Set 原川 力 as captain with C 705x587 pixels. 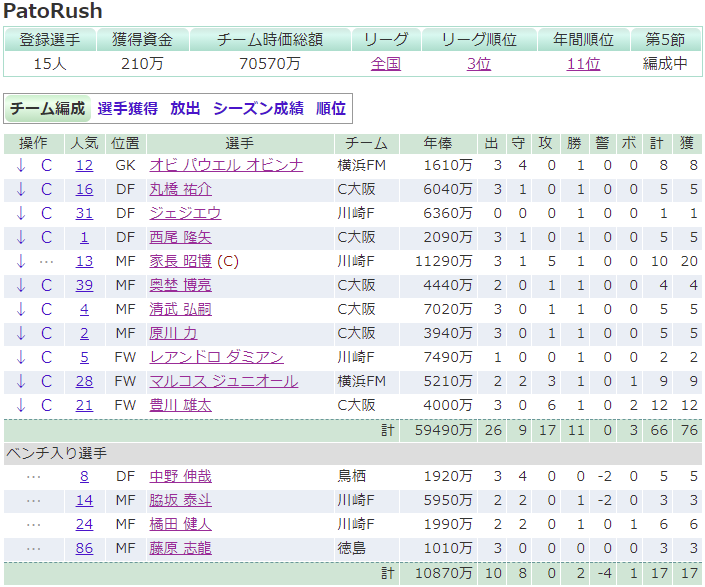point(46,333)
